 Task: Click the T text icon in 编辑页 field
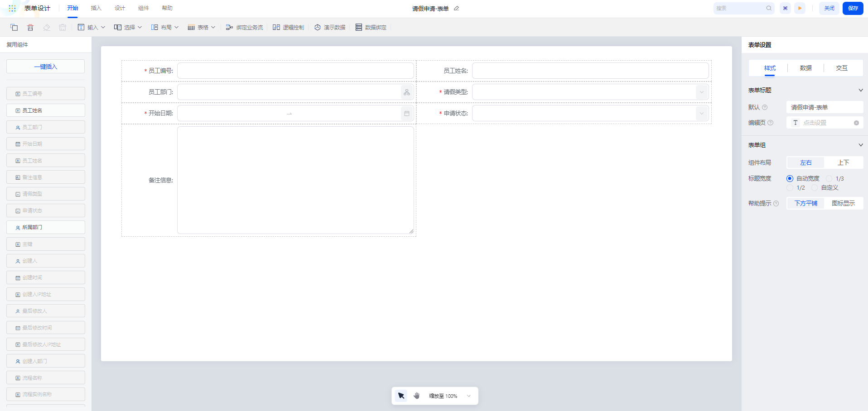(796, 123)
